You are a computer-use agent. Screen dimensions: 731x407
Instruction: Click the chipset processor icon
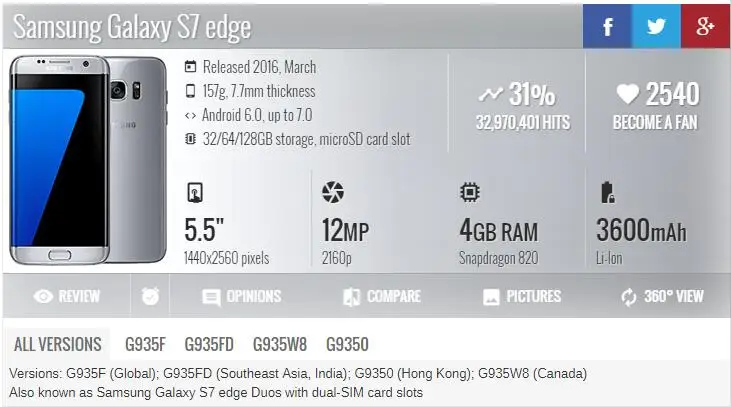point(469,192)
